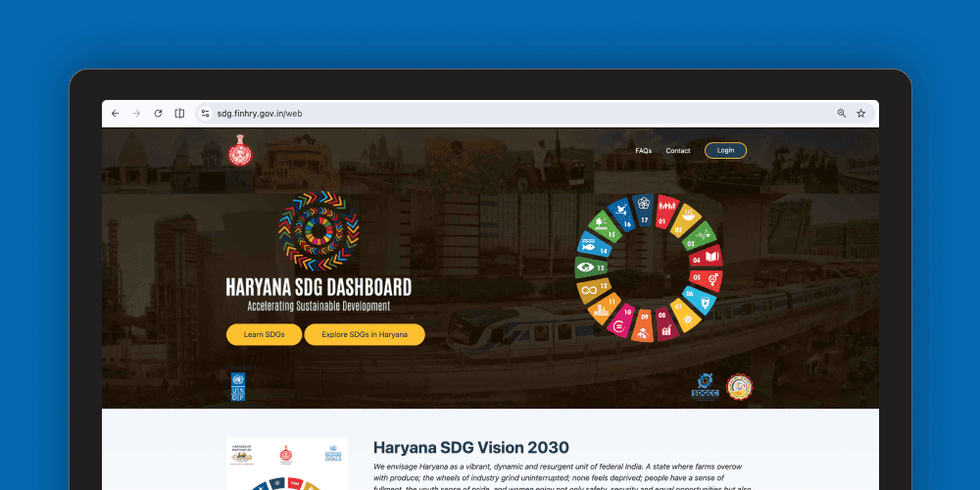Select SDG 03 Good Health segment
This screenshot has width=980, height=490.
click(700, 237)
